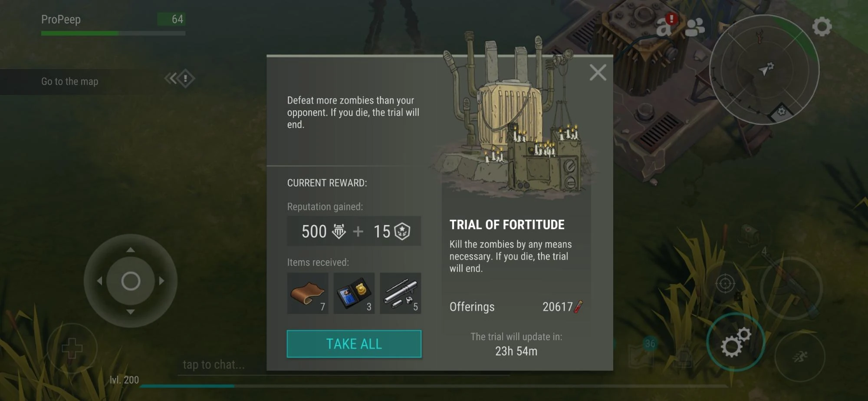Screen dimensions: 868x401
Task: Tap the joystick right arrow
Action: pos(162,281)
